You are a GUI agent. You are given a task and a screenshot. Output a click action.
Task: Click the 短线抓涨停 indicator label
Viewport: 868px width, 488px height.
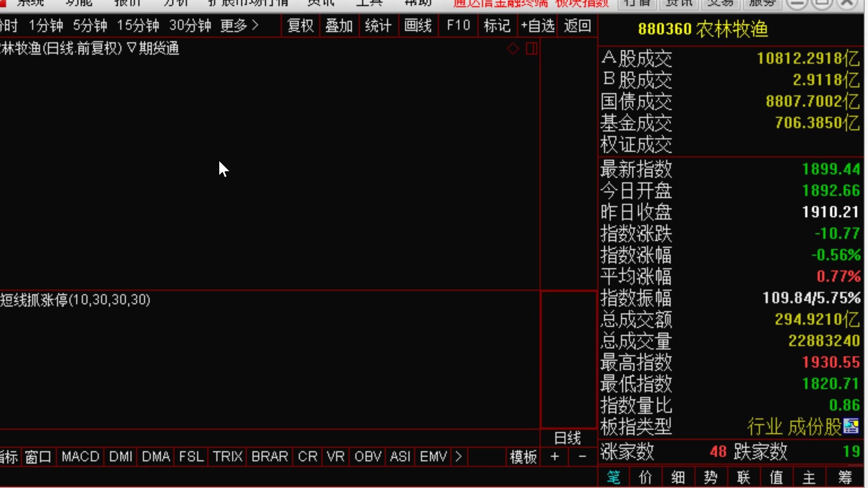tap(75, 300)
